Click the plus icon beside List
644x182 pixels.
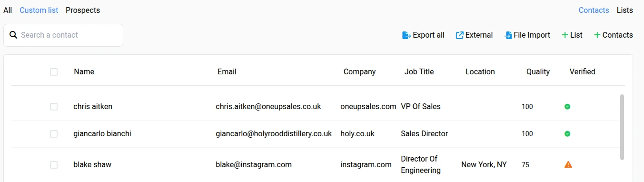click(x=565, y=35)
